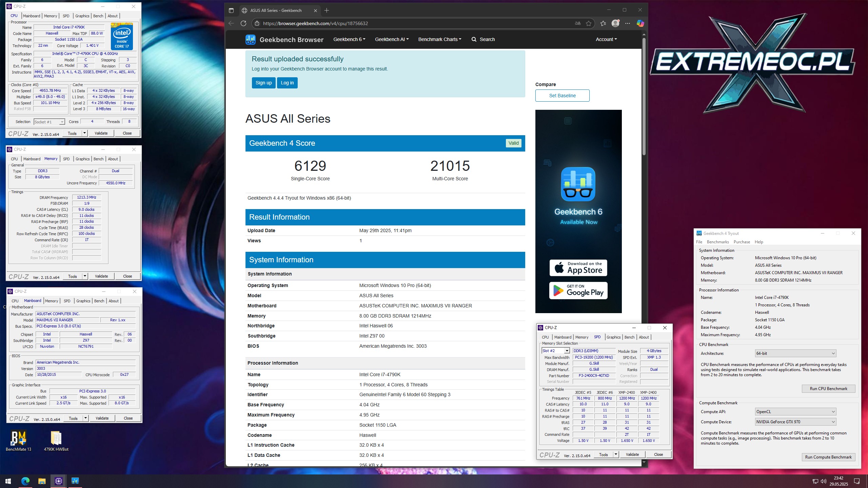Viewport: 868px width, 488px height.
Task: Click the Valid badge on Geekbench 4 Score
Action: (513, 143)
